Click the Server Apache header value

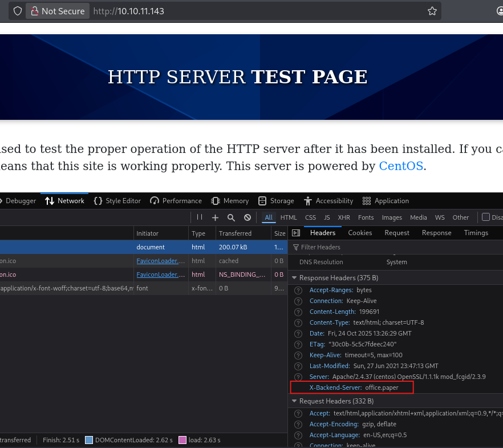point(409,377)
